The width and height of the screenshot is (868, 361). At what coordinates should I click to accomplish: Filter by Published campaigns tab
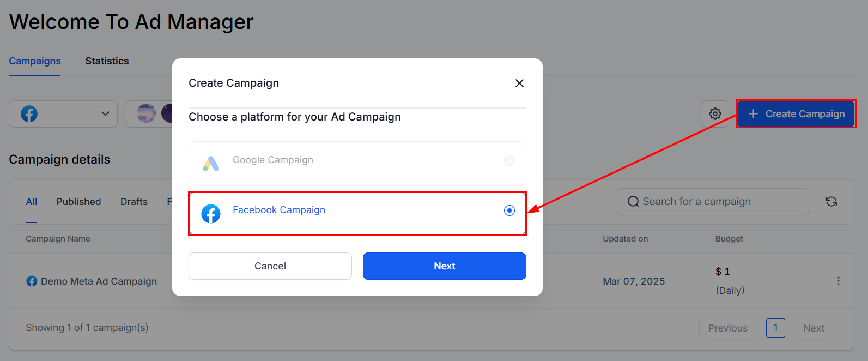(78, 202)
